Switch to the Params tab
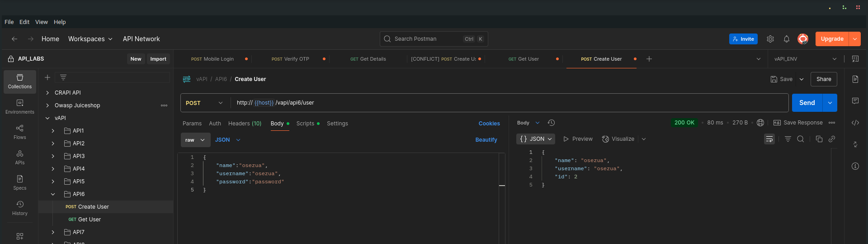This screenshot has height=244, width=868. tap(192, 124)
